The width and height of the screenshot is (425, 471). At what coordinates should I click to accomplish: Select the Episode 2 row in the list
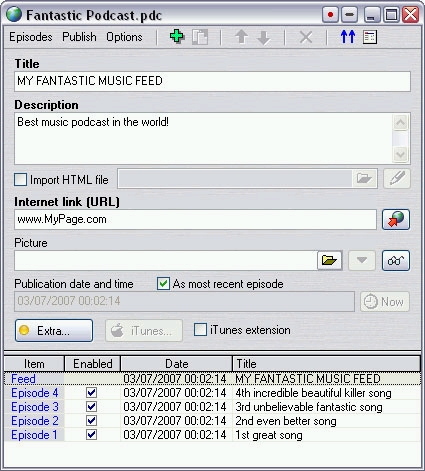pos(212,421)
